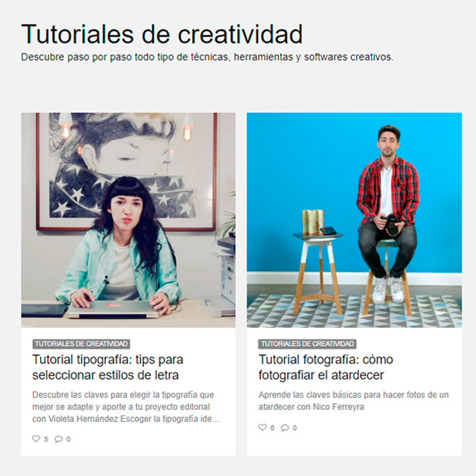
Task: Click subtitle 'Descubre paso por paso todo tipo'
Action: [207, 56]
